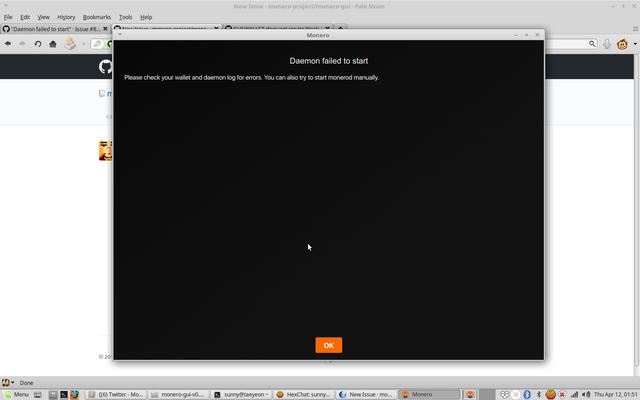The height and width of the screenshot is (400, 640).
Task: Click the search magnifier icon in Pale Moon
Action: (592, 44)
